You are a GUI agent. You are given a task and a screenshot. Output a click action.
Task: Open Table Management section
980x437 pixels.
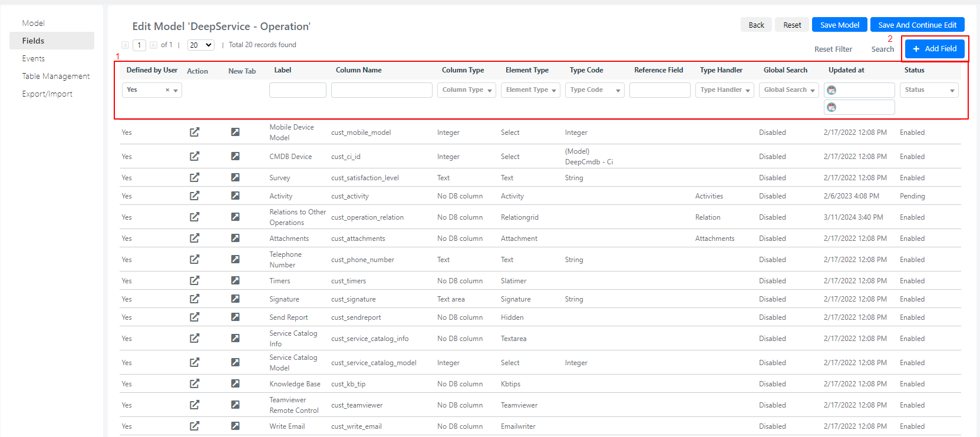tap(56, 76)
